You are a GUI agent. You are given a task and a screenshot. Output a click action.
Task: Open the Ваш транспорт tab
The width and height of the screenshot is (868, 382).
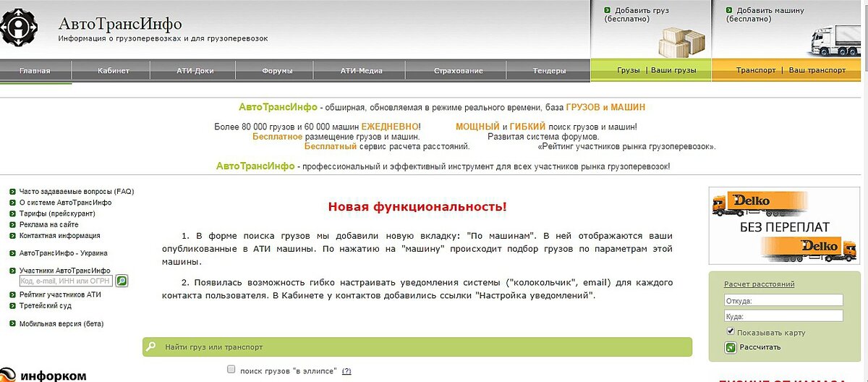(x=817, y=70)
